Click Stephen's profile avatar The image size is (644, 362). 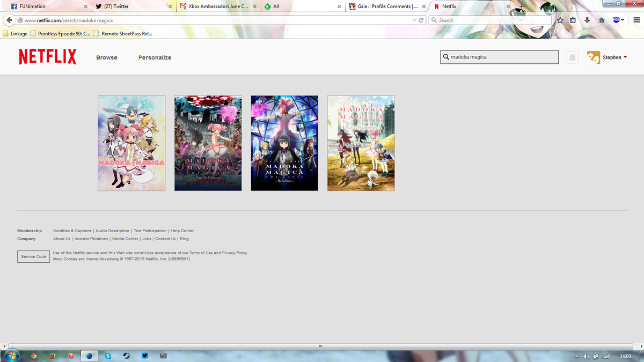tap(593, 57)
